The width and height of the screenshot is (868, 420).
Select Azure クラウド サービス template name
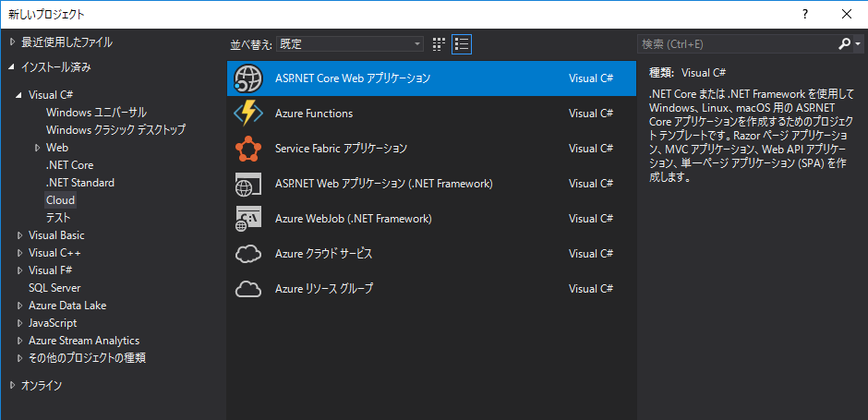tap(324, 254)
